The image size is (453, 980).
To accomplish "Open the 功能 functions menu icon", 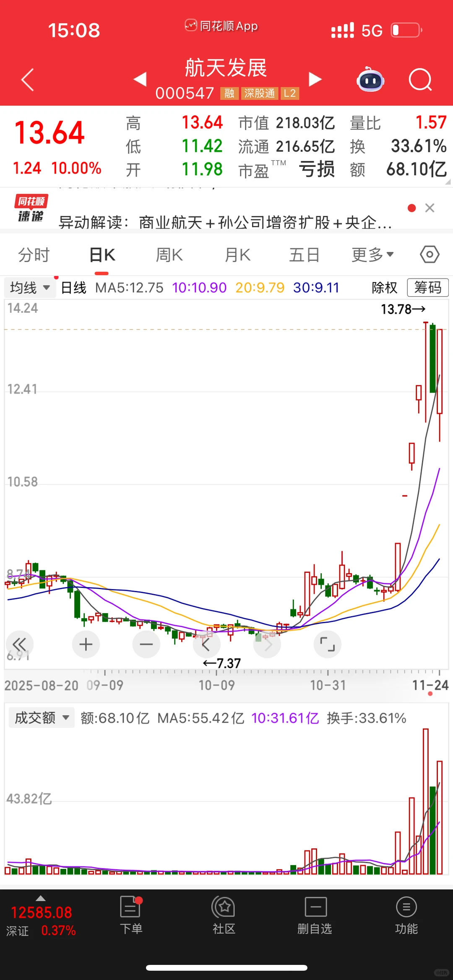I will coord(406,916).
